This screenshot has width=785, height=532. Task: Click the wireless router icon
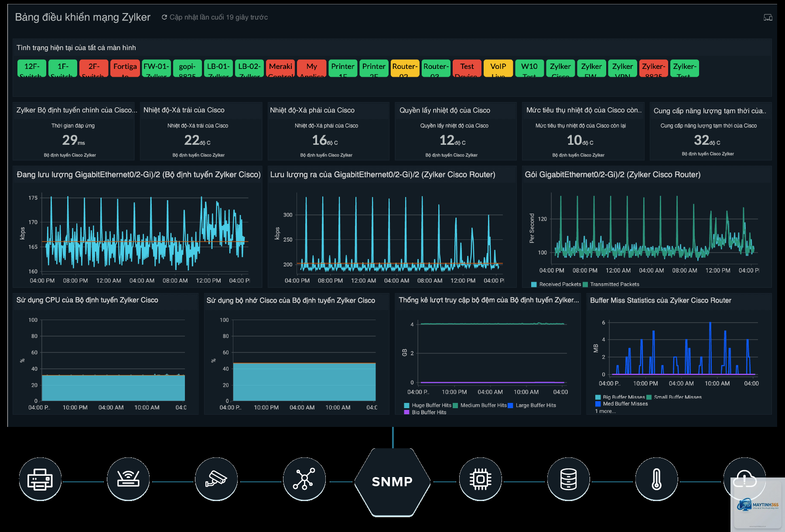click(x=128, y=479)
